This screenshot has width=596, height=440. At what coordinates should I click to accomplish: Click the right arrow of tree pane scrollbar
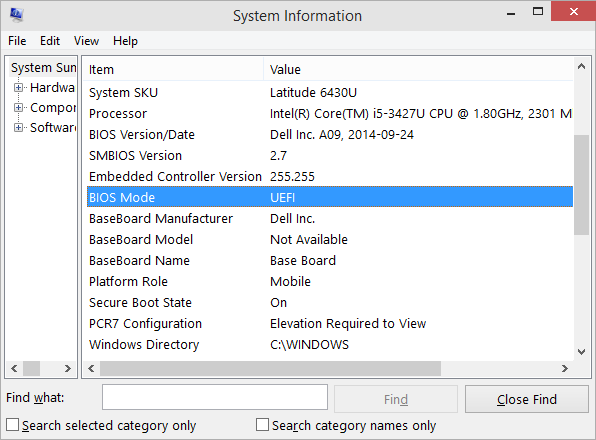click(x=68, y=368)
